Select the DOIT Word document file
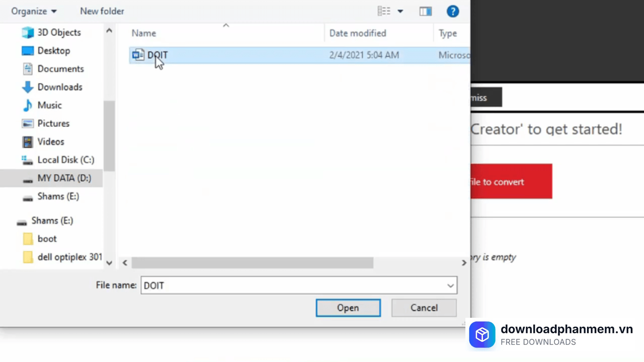644x362 pixels. [x=157, y=55]
